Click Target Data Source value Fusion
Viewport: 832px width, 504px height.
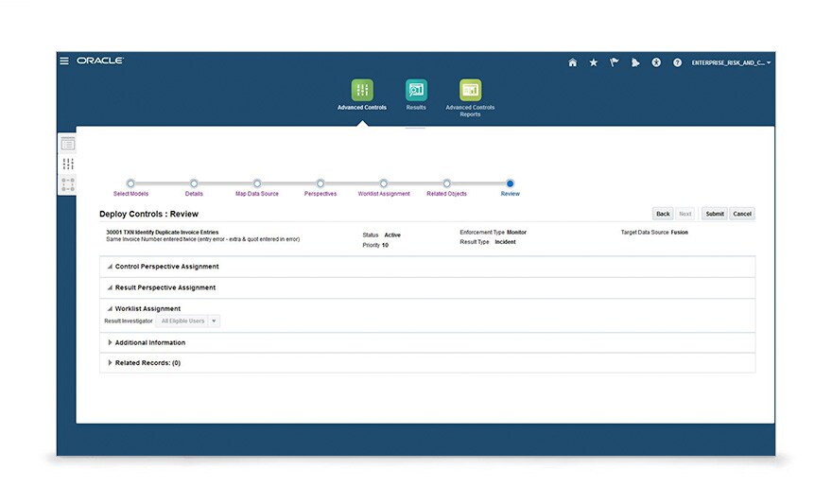point(679,233)
